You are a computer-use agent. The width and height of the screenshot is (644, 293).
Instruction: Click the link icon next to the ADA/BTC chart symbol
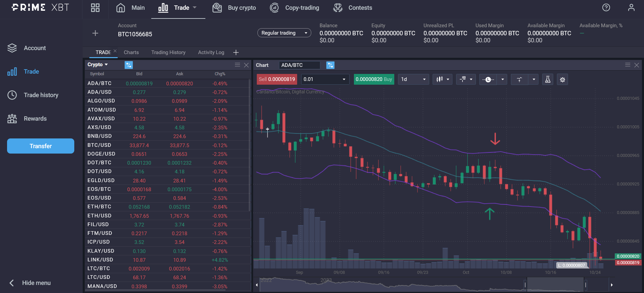click(330, 65)
